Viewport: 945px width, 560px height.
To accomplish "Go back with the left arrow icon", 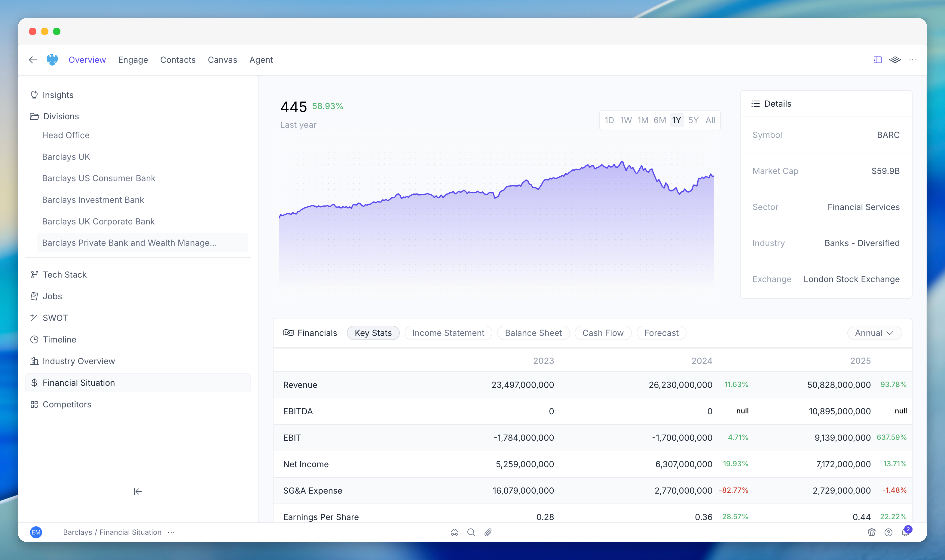I will pos(33,59).
